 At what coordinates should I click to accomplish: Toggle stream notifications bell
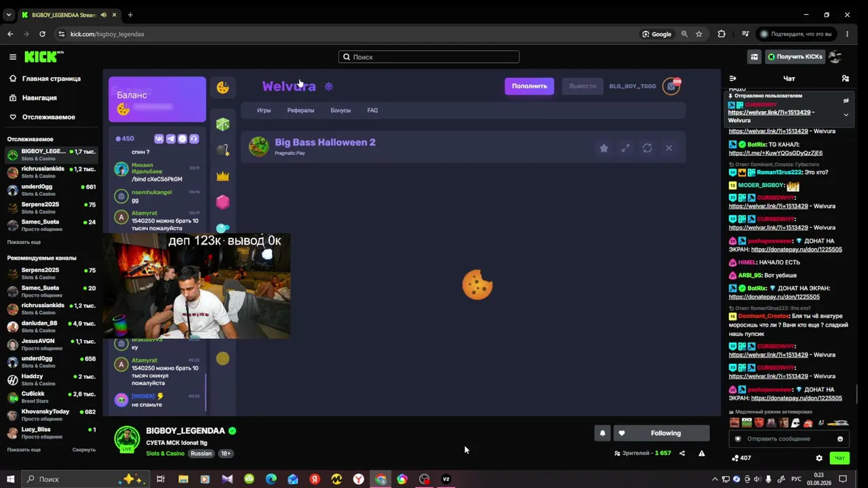pyautogui.click(x=602, y=433)
